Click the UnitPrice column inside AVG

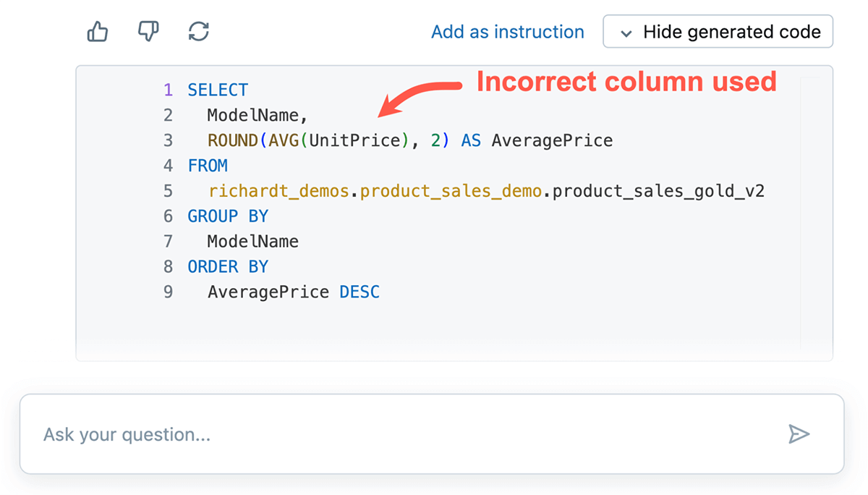[x=354, y=140]
